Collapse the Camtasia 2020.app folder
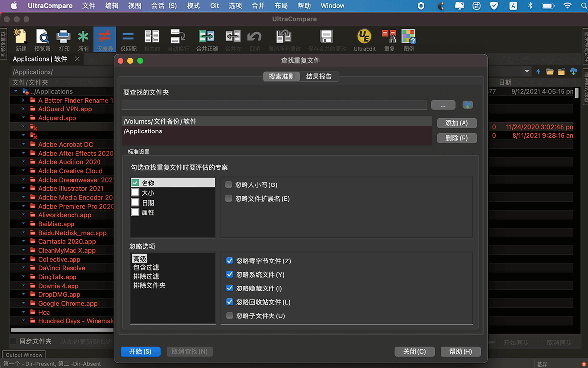The width and height of the screenshot is (588, 368). point(23,242)
